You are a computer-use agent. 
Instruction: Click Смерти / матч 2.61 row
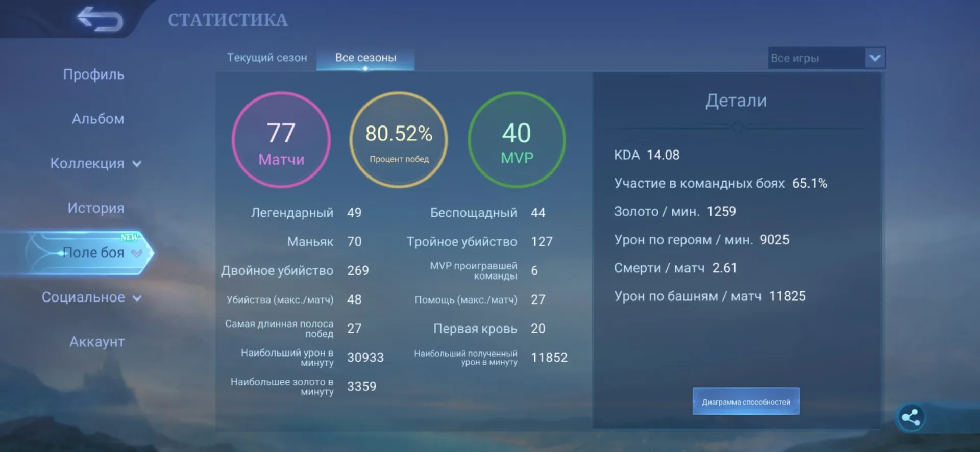[675, 268]
